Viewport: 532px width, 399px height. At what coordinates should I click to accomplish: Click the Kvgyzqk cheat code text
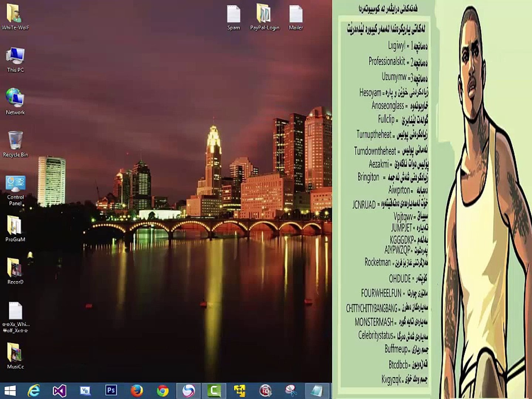pos(391,379)
